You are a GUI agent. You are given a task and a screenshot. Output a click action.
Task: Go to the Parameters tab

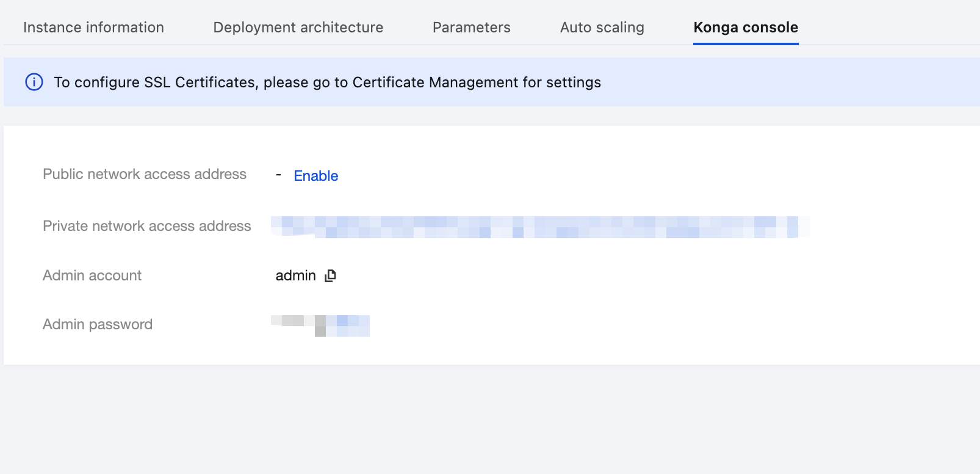[472, 27]
